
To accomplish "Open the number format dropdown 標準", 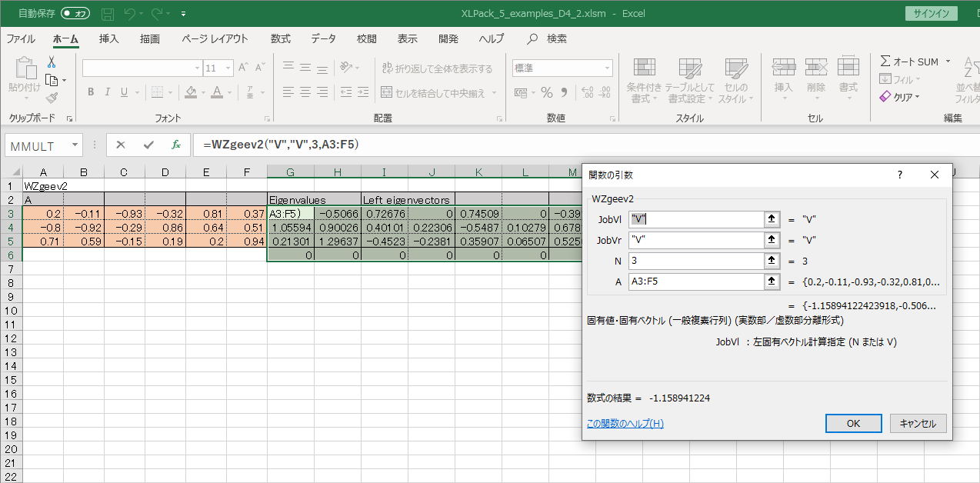I will click(x=607, y=68).
